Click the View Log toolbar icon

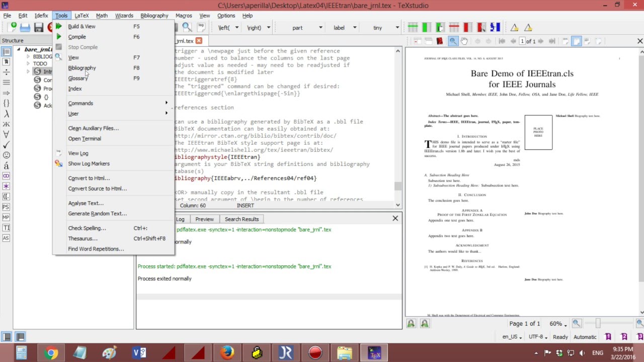pos(202,28)
